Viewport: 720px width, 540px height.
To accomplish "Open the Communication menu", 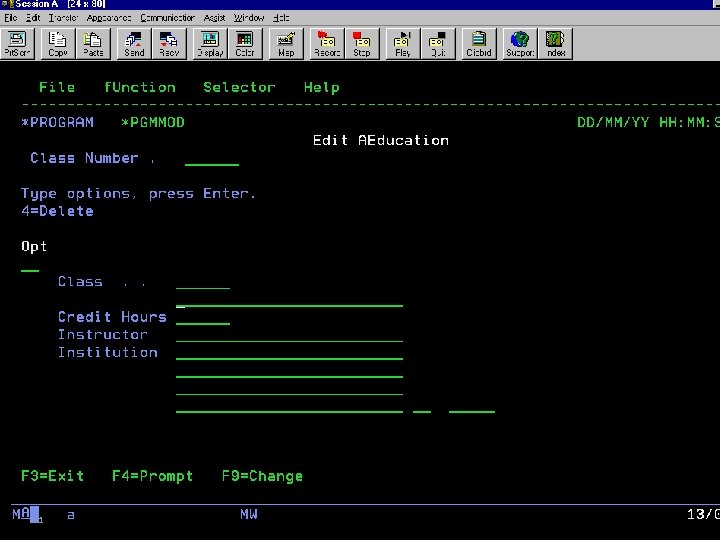I will 168,18.
